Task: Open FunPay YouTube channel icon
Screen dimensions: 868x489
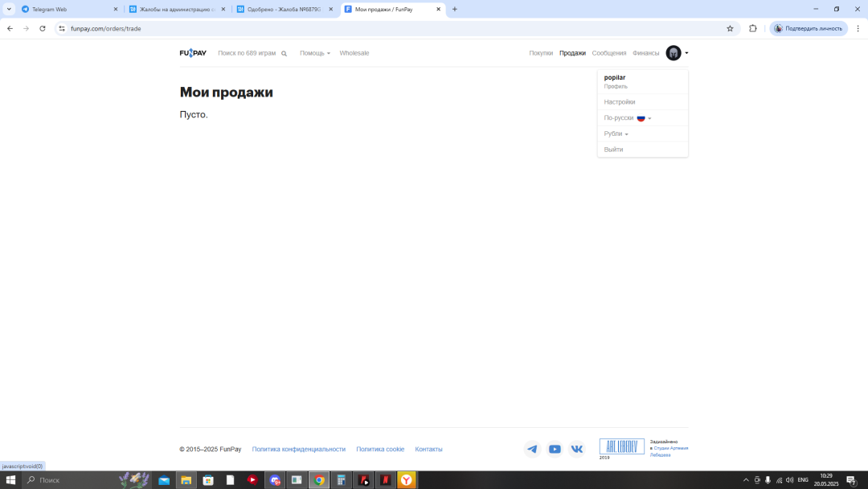Action: pyautogui.click(x=555, y=449)
